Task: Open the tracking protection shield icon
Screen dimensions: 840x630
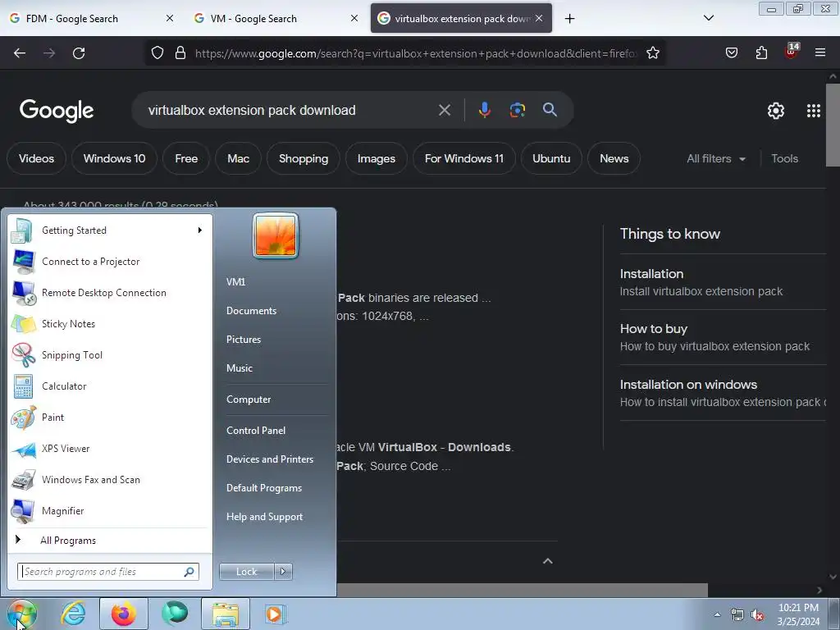Action: point(157,53)
